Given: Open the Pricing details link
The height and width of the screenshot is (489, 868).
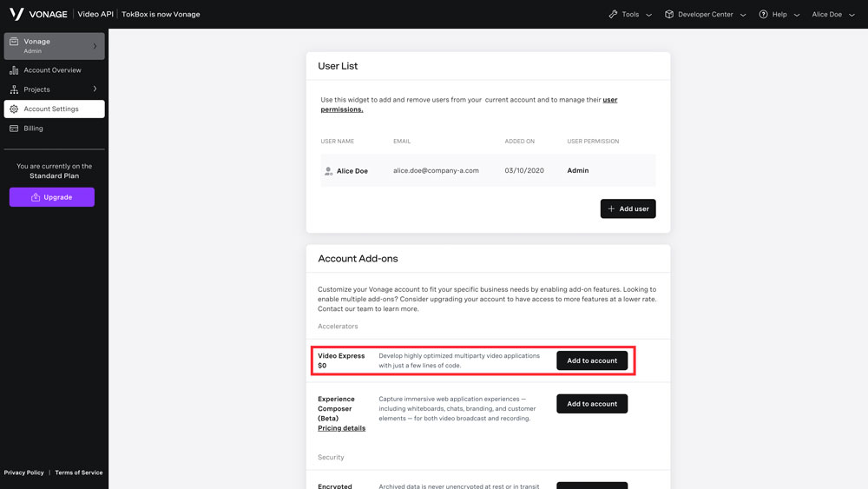Looking at the screenshot, I should coord(341,428).
